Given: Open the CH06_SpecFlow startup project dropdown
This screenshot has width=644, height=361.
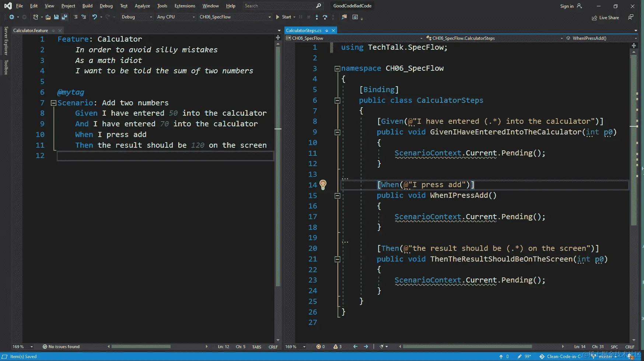Looking at the screenshot, I should tap(235, 17).
